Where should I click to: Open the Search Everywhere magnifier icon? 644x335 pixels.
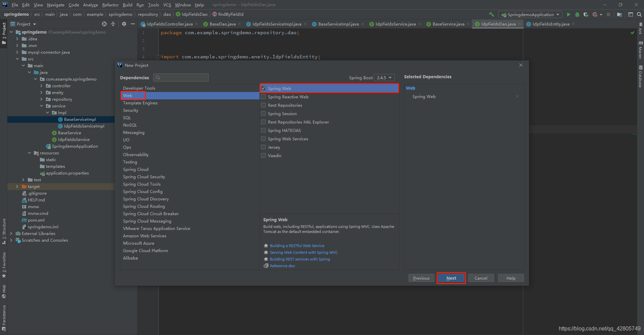click(639, 14)
